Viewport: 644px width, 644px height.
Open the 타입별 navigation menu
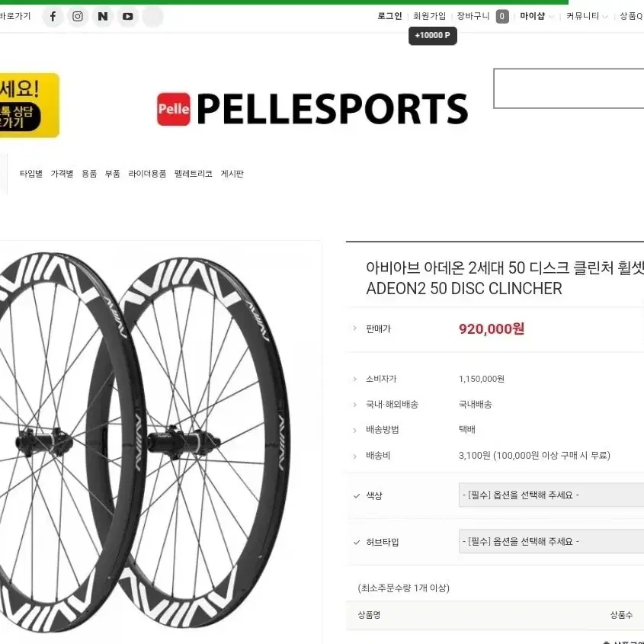(x=30, y=174)
